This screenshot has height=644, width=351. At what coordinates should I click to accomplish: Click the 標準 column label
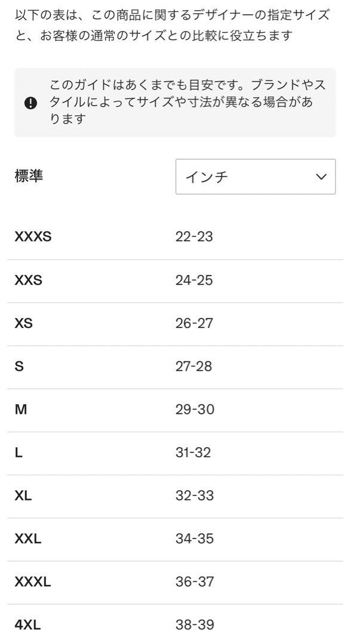coord(29,176)
